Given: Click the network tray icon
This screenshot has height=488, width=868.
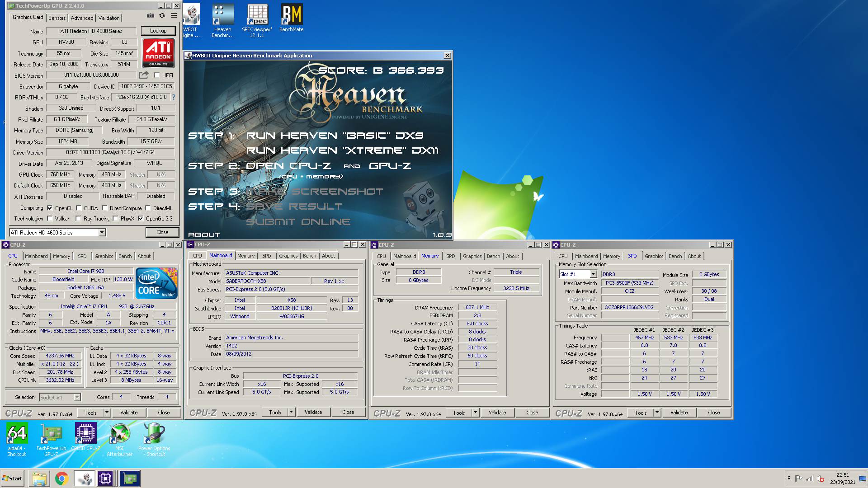Looking at the screenshot, I should [x=810, y=479].
